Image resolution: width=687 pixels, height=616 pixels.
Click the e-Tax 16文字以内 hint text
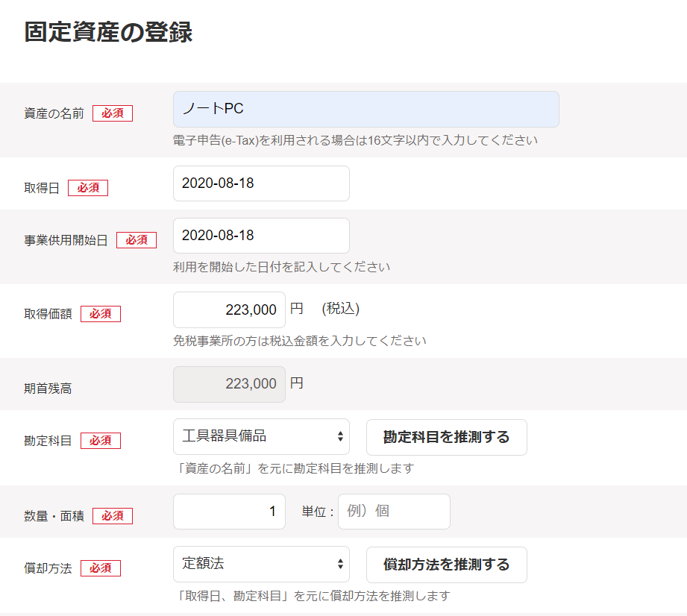point(355,141)
